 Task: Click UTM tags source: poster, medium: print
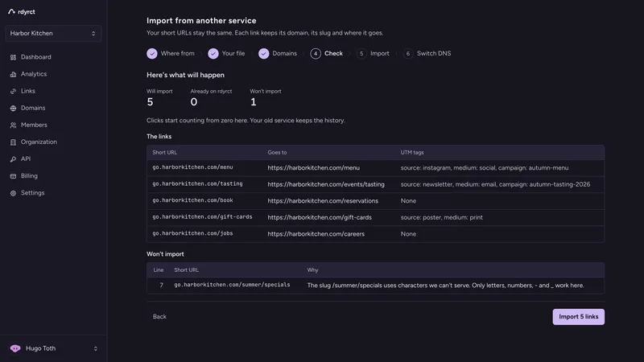tap(442, 217)
